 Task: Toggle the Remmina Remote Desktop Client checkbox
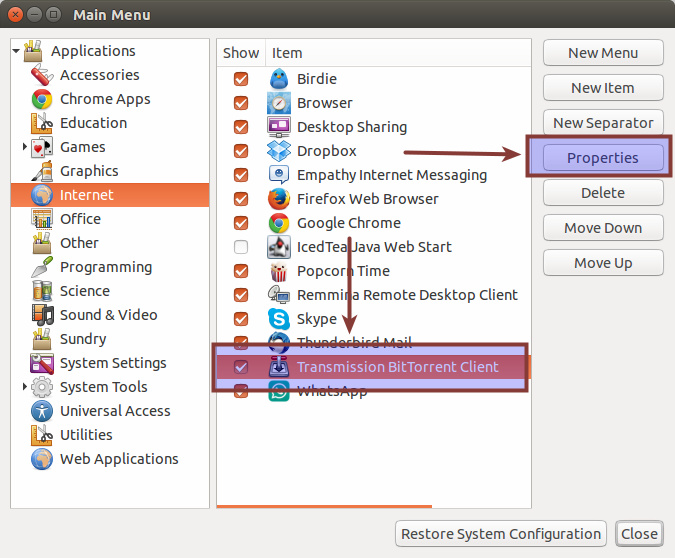241,295
